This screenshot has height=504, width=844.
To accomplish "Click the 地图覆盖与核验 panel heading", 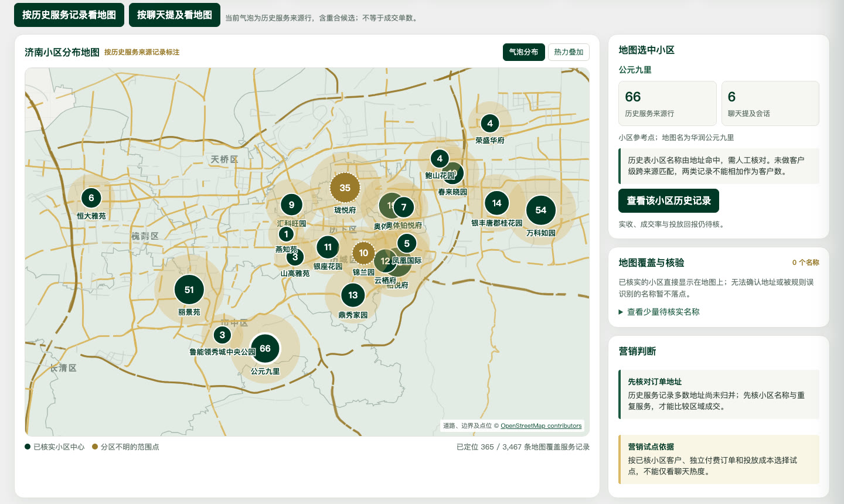I will [651, 263].
